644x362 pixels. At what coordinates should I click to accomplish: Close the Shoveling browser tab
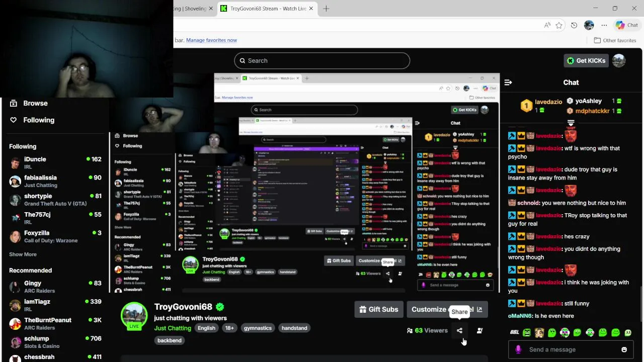[211, 9]
